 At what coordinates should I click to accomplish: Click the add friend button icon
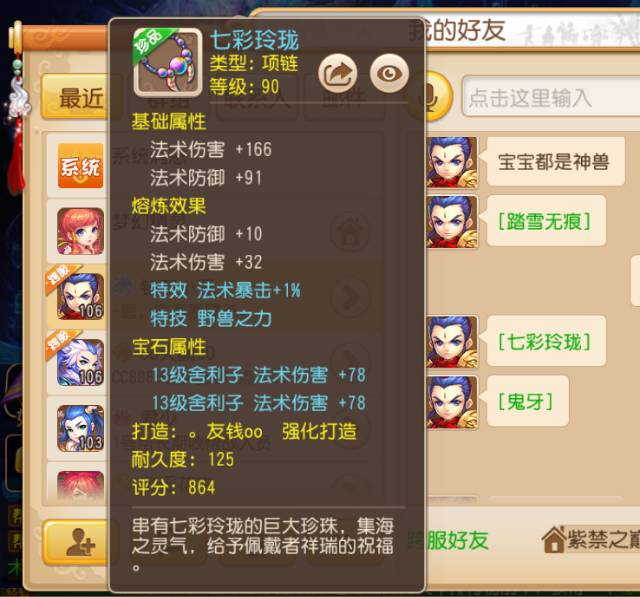coord(80,542)
